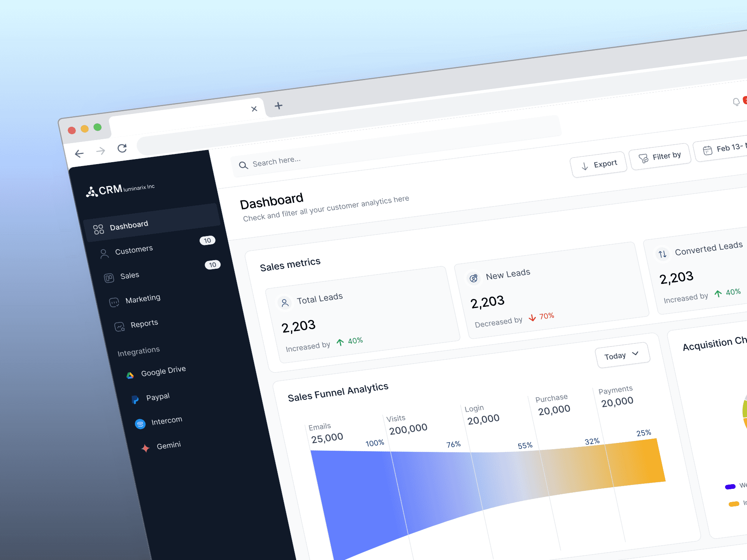Click the Converted Leads card title
The width and height of the screenshot is (747, 560).
[709, 248]
